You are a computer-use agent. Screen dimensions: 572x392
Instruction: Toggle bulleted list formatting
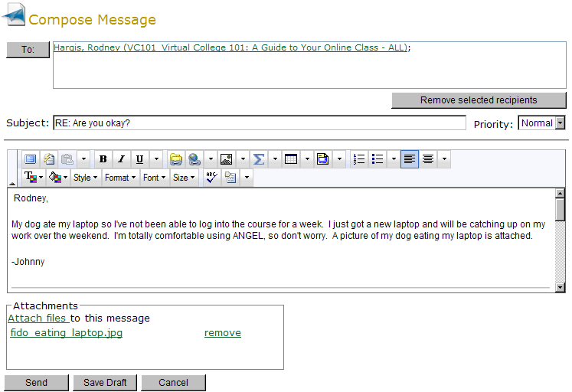click(x=378, y=159)
